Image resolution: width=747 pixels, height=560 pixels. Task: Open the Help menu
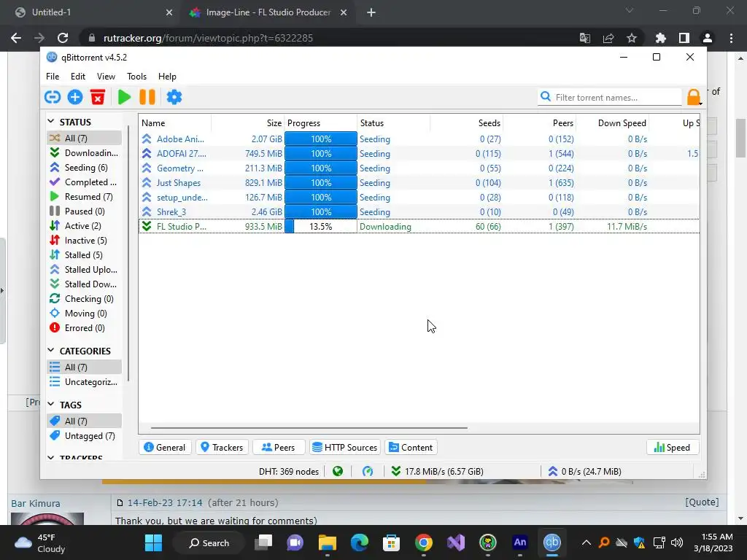pos(167,76)
